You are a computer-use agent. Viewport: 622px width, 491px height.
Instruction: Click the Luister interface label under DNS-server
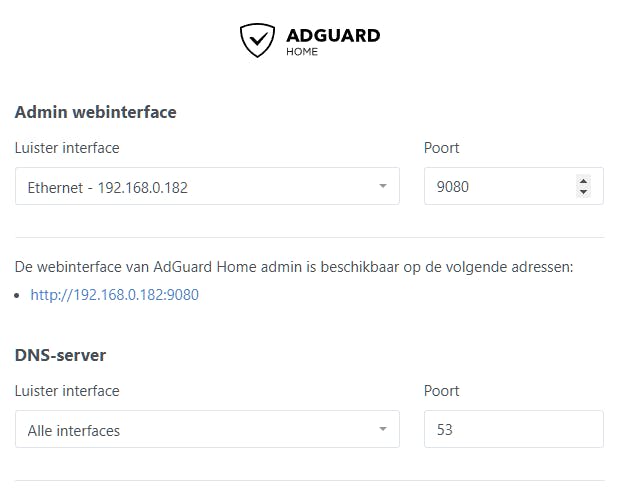click(67, 391)
